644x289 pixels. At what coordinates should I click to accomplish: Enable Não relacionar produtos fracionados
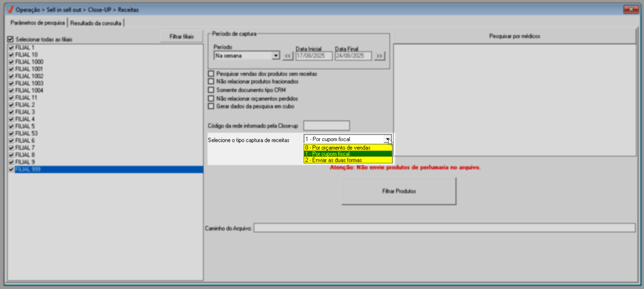click(211, 82)
